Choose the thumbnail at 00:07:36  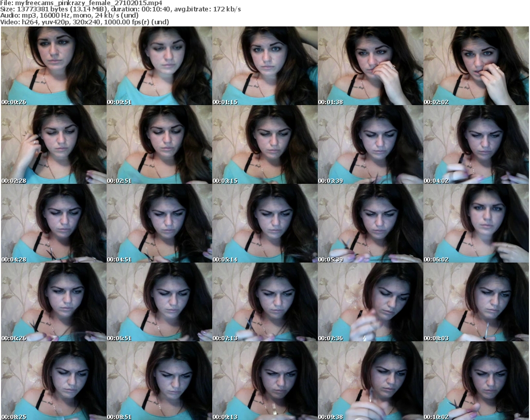tap(371, 302)
